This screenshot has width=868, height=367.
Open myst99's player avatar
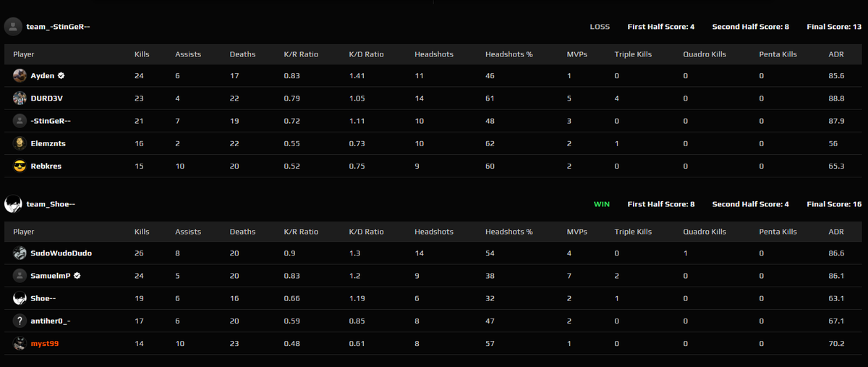20,343
